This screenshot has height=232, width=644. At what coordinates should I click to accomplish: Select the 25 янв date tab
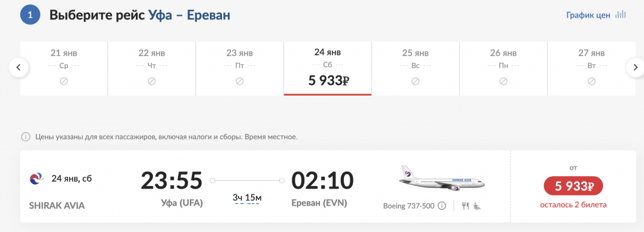[x=415, y=68]
